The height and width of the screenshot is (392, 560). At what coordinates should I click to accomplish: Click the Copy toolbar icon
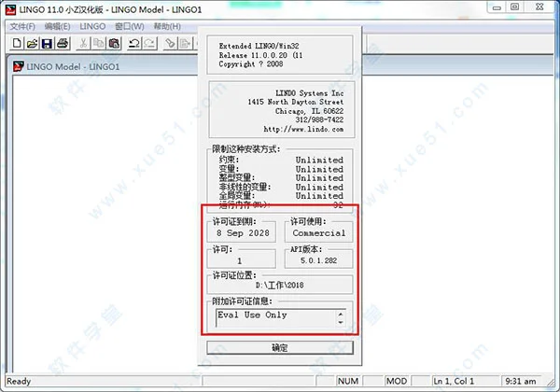(x=99, y=44)
